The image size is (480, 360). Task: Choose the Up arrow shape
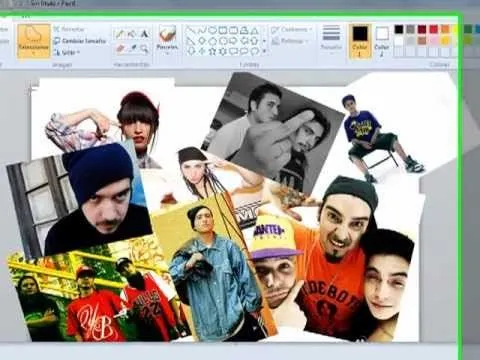tap(255, 41)
